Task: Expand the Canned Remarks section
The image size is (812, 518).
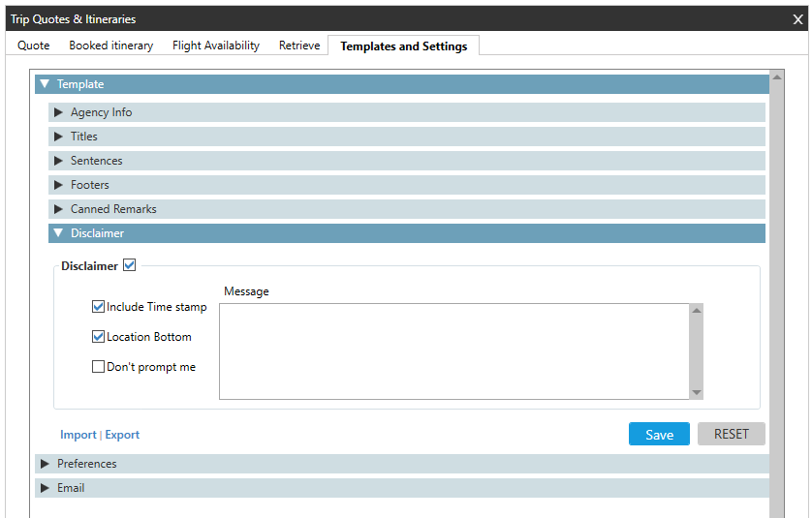Action: coord(58,209)
